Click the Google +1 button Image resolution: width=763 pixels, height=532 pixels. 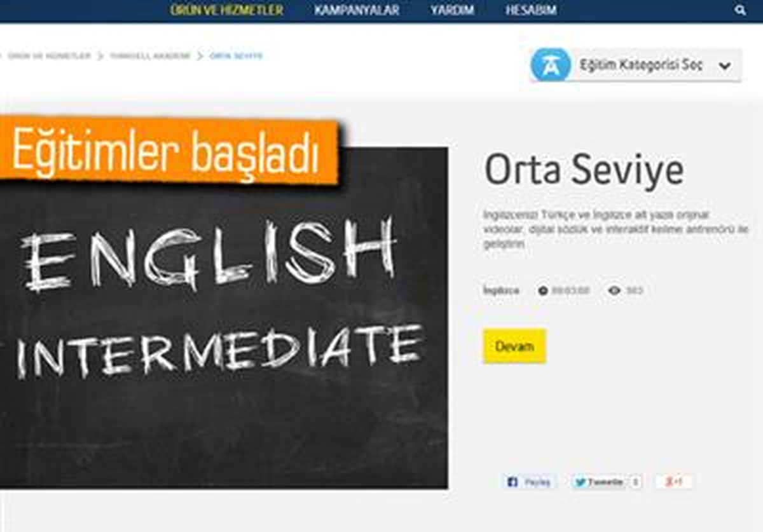(x=674, y=482)
